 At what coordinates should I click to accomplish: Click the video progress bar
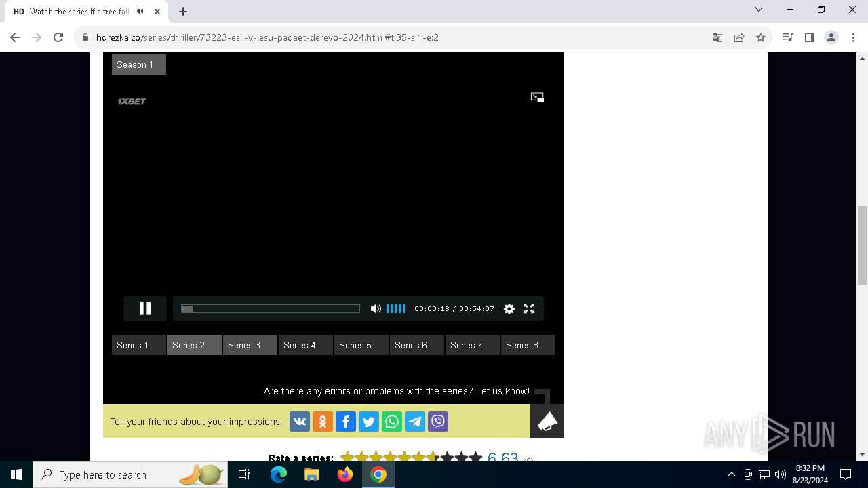[270, 308]
